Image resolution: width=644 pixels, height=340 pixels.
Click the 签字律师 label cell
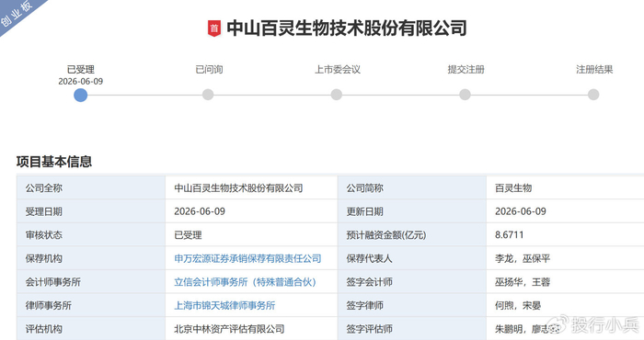[412, 306]
